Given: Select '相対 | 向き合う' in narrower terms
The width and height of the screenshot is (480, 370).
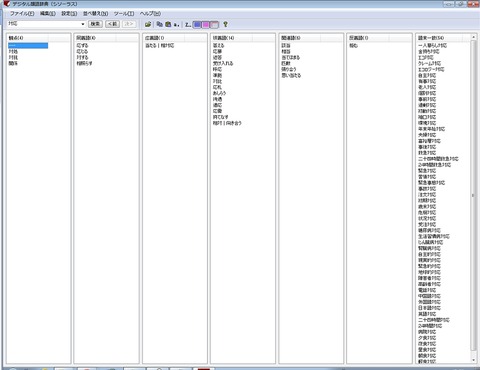Looking at the screenshot, I should click(227, 123).
